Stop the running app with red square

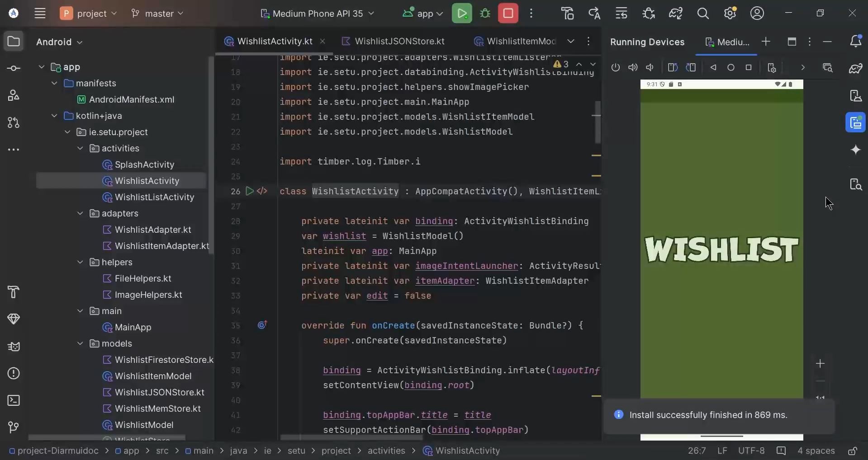pos(508,13)
